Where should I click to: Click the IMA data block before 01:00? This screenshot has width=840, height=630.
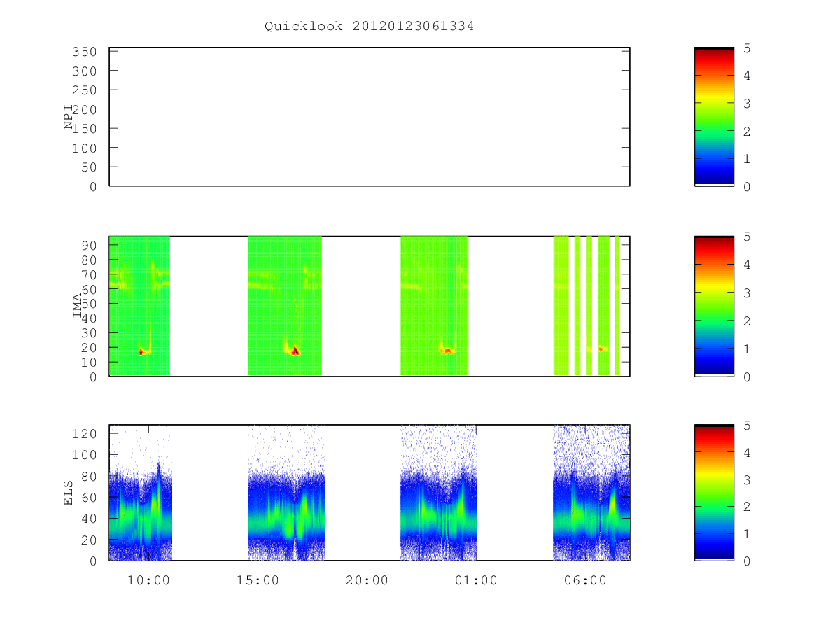[x=434, y=306]
